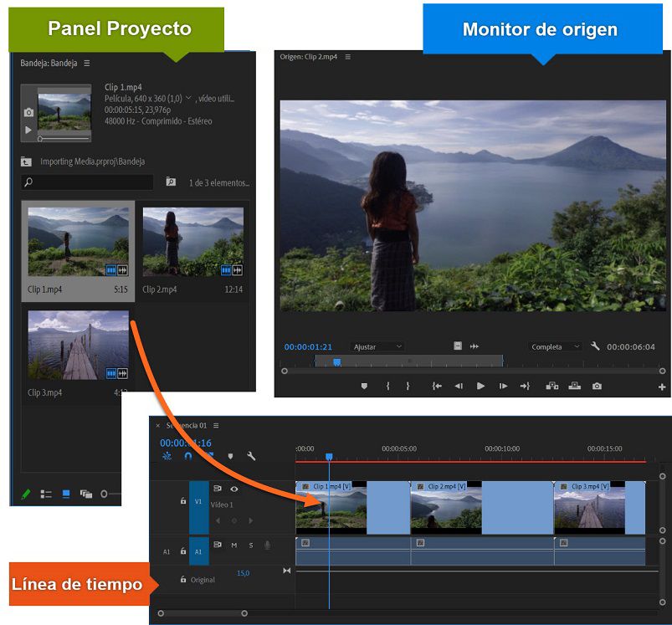
Task: Switch Project panel to Icon view
Action: click(x=66, y=494)
